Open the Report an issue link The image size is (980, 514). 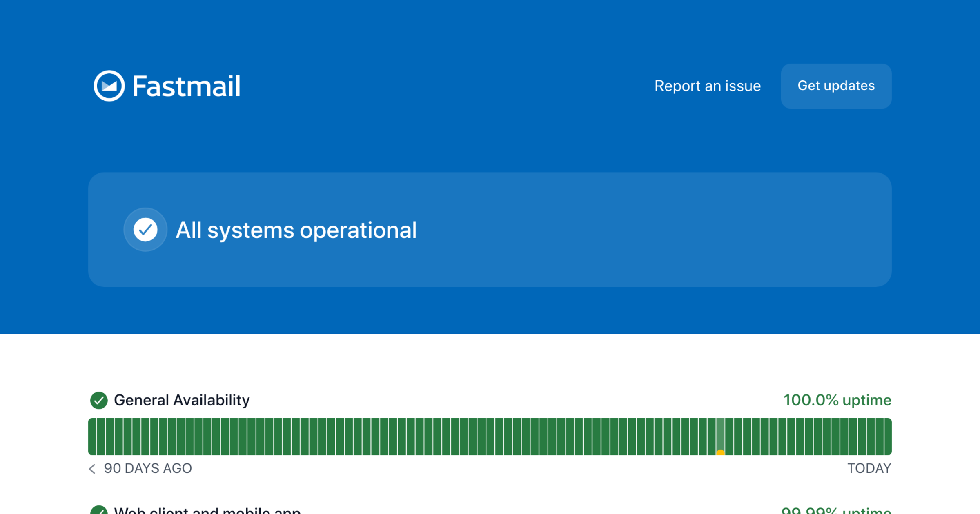(x=707, y=86)
